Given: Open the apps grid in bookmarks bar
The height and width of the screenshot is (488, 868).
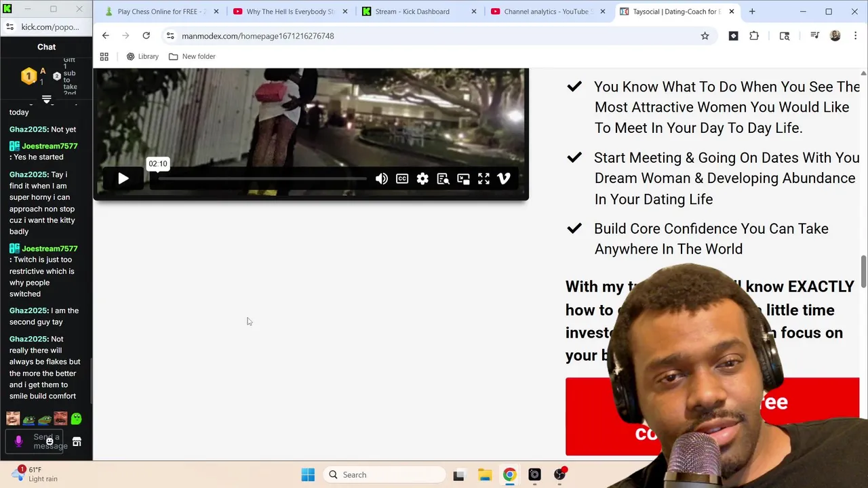Looking at the screenshot, I should (x=104, y=56).
